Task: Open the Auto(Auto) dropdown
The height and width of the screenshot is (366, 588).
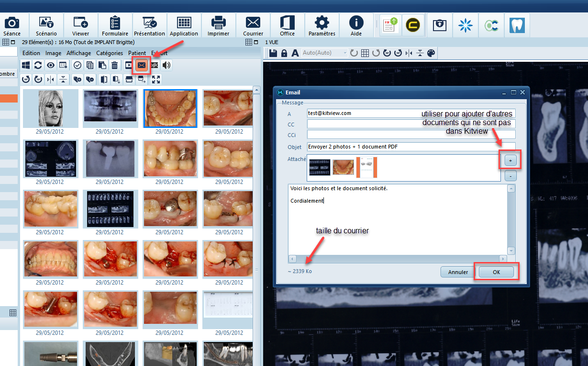Action: coord(324,53)
